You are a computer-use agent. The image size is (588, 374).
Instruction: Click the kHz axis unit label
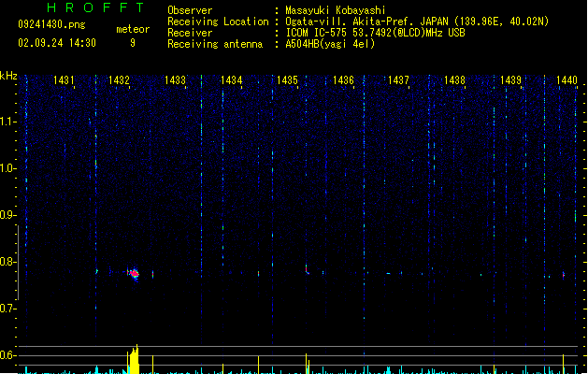tap(8, 76)
